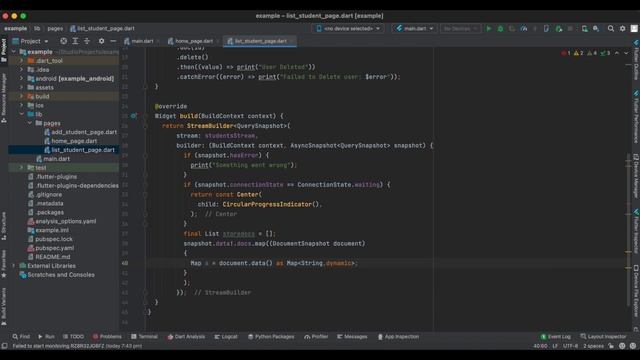Expand External Libraries node
Screen dimensions: 640x360
[14, 266]
